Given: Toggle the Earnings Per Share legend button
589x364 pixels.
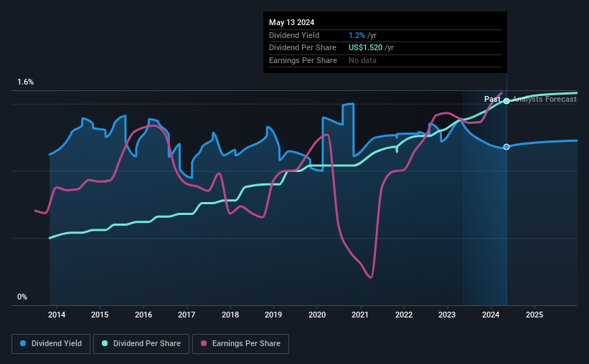Looking at the screenshot, I should pyautogui.click(x=240, y=344).
